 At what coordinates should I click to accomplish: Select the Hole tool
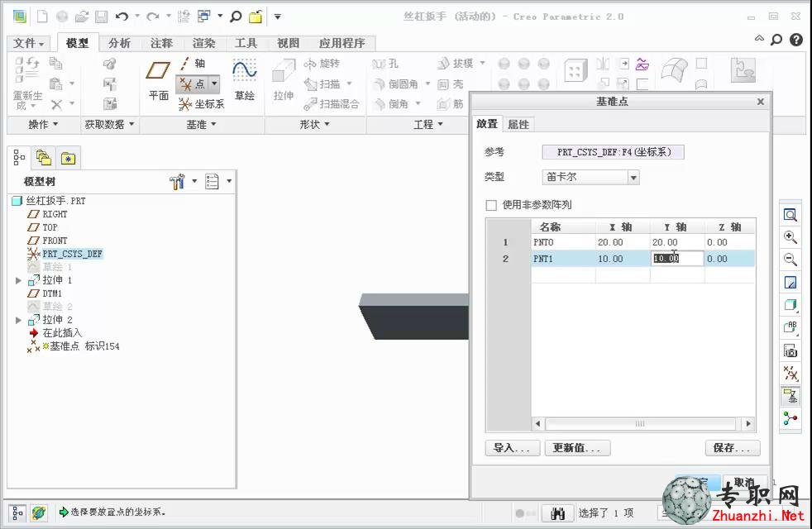[385, 64]
